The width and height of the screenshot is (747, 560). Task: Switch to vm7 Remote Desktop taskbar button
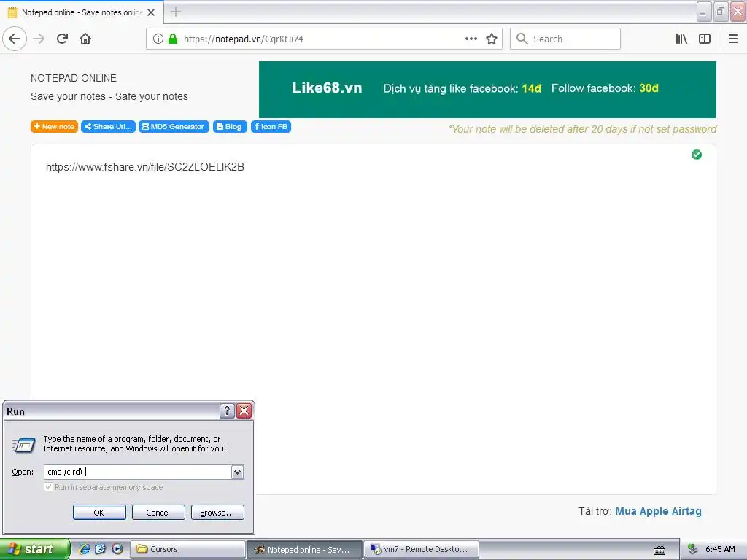click(x=421, y=549)
